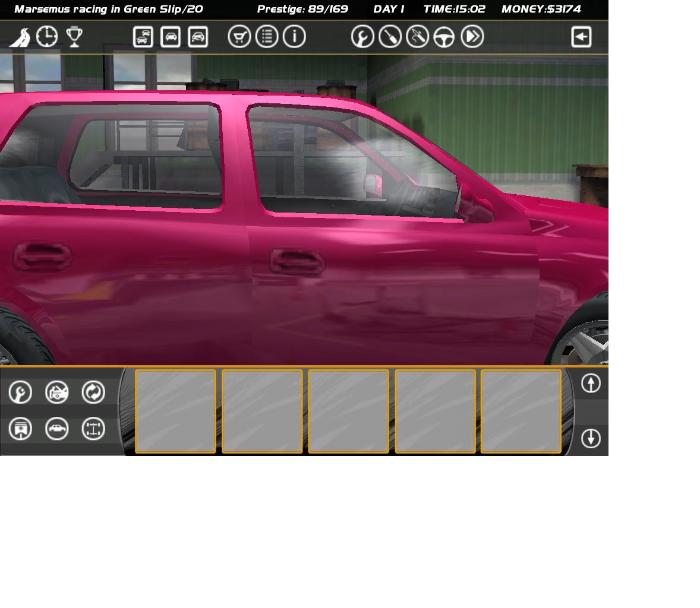Click the car's side mirror

(x=477, y=204)
